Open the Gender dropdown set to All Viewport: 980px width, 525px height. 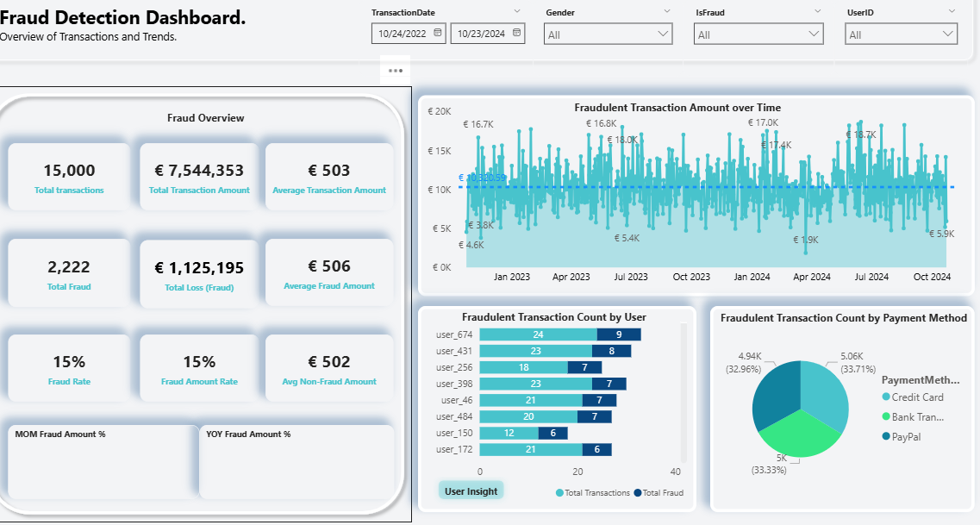point(609,34)
